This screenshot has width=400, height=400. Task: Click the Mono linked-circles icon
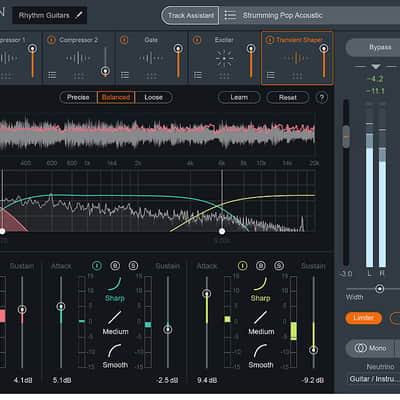tap(360, 348)
